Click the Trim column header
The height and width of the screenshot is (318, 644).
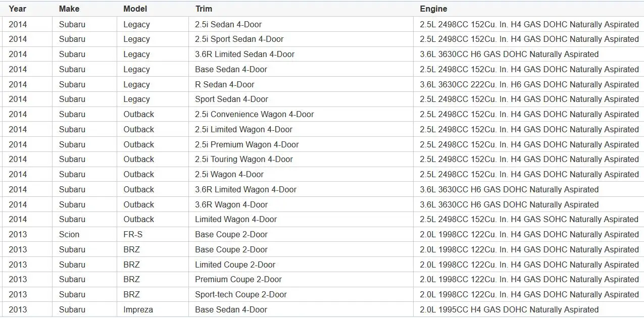pyautogui.click(x=301, y=9)
